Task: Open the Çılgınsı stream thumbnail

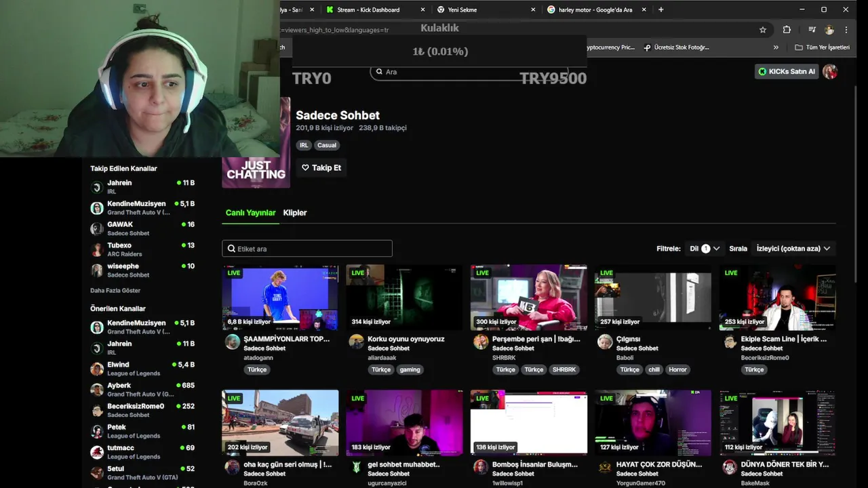Action: pos(653,298)
